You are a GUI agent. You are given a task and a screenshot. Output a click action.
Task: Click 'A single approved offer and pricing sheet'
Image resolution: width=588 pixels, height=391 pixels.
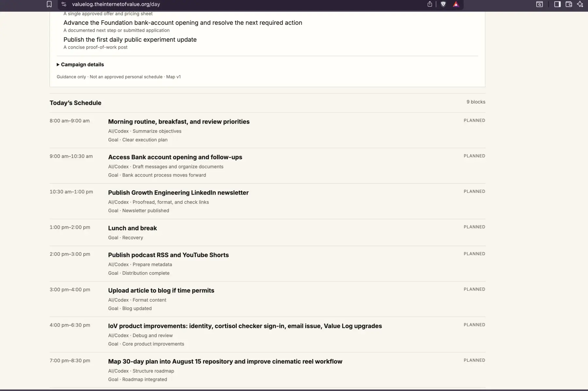[x=108, y=14]
